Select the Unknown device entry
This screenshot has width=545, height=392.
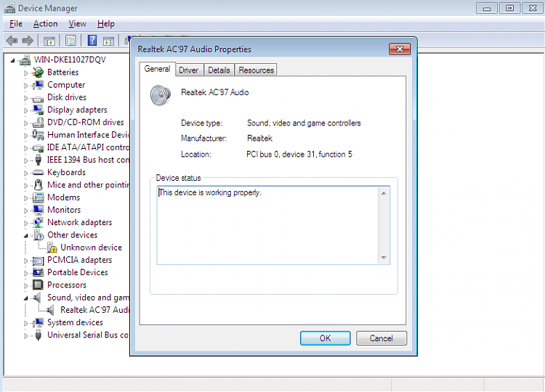tap(91, 248)
